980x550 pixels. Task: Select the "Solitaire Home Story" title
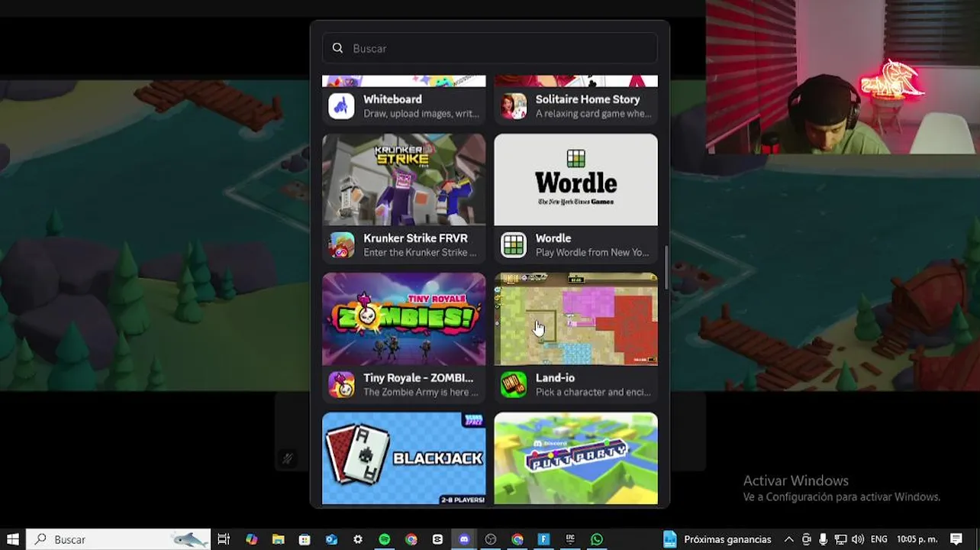pyautogui.click(x=588, y=99)
